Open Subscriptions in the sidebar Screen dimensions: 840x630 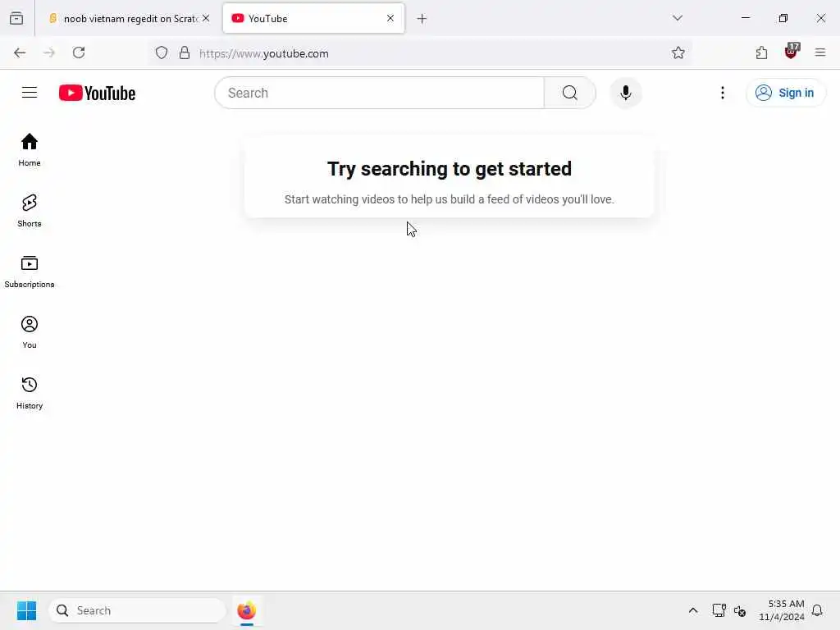[30, 272]
